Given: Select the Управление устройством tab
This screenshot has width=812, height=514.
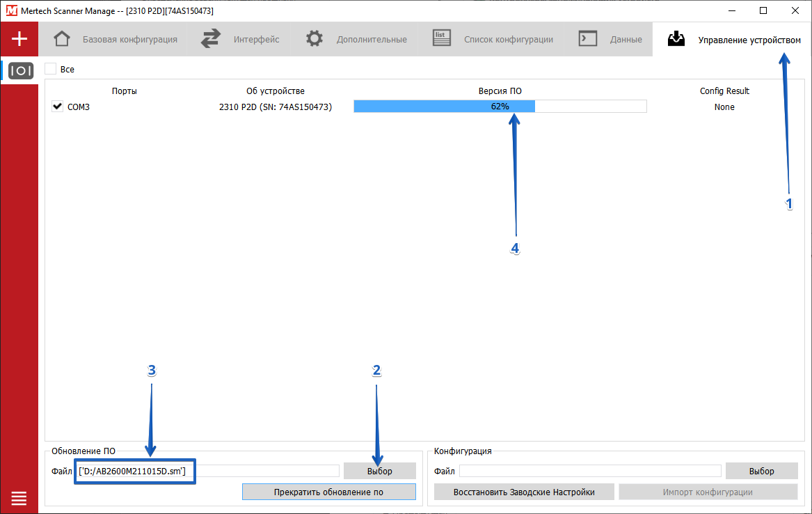Looking at the screenshot, I should [x=733, y=39].
